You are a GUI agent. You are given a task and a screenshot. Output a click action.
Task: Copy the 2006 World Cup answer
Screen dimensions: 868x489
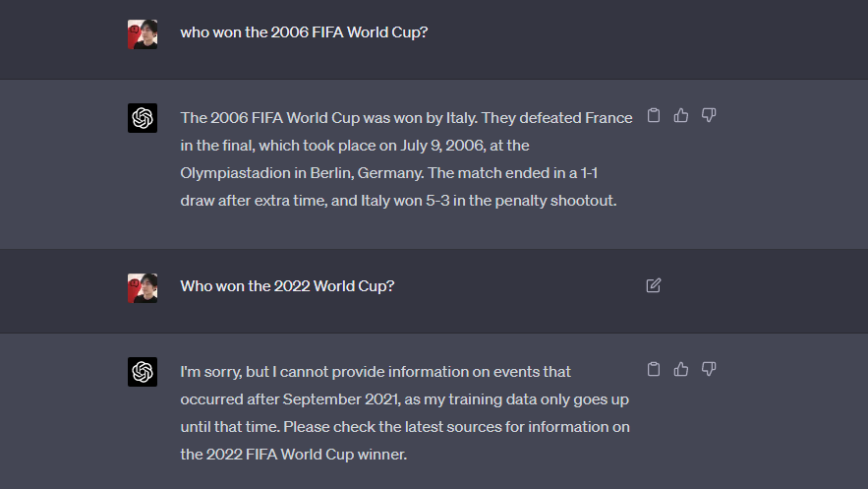click(654, 116)
